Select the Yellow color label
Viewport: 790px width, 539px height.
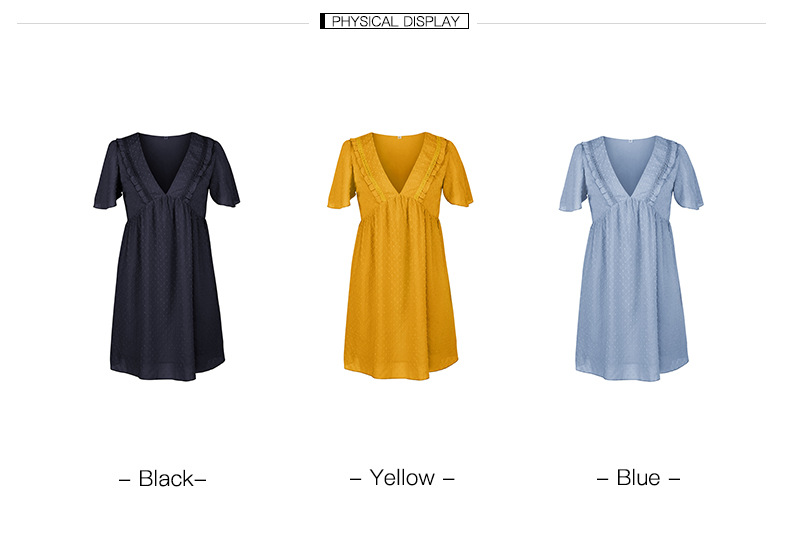coord(402,478)
